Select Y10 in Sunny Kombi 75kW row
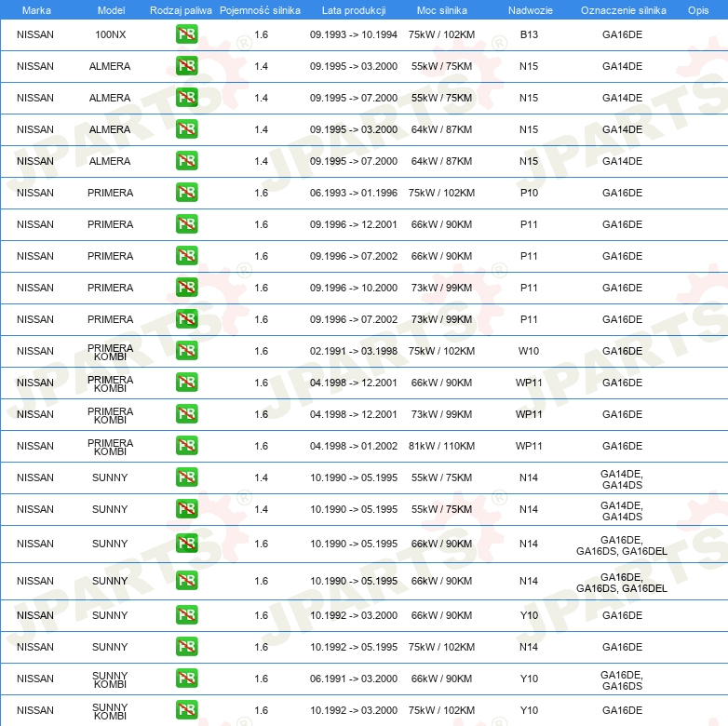Screen dimensions: 728x726 pos(529,711)
